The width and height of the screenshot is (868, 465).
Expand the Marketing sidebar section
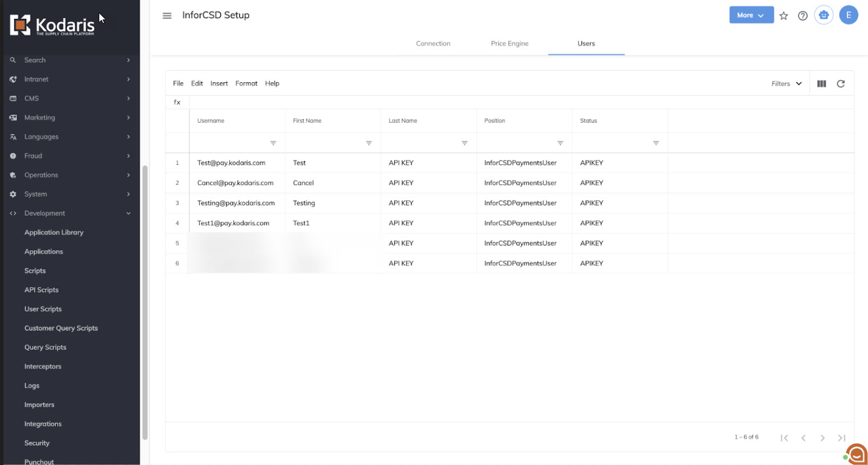[128, 118]
